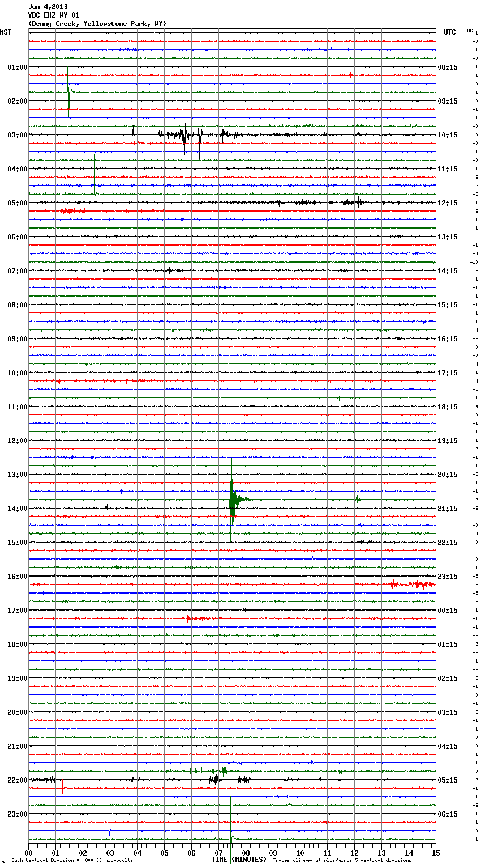Click the red signal burst just after 05:00 MST
481x868 pixels.
(67, 211)
